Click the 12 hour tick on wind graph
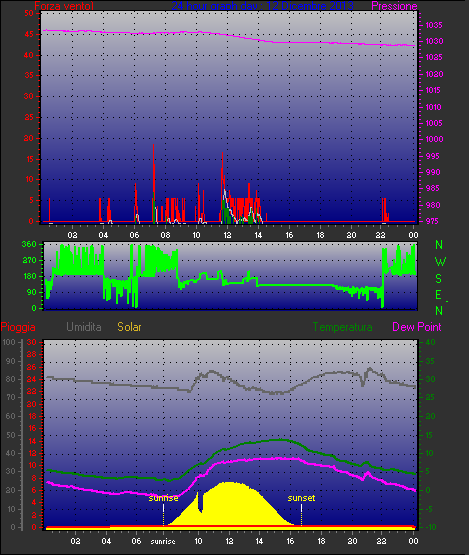Image resolution: width=469 pixels, height=555 pixels. [x=227, y=235]
